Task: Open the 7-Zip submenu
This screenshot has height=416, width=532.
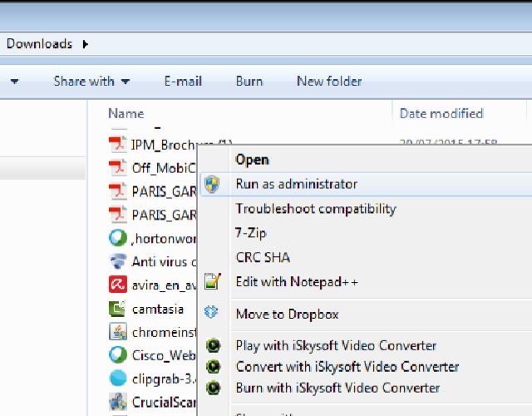Action: click(251, 233)
